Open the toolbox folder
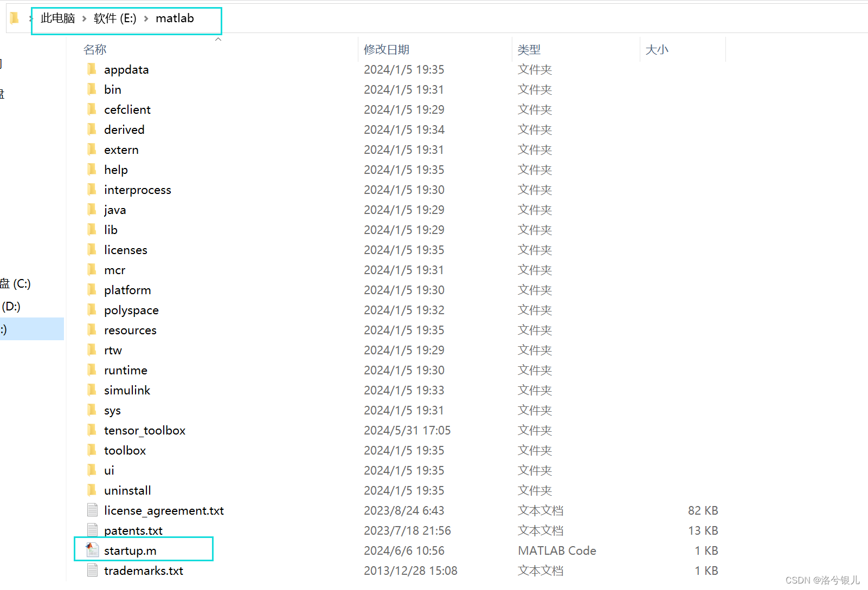The image size is (868, 590). click(125, 450)
